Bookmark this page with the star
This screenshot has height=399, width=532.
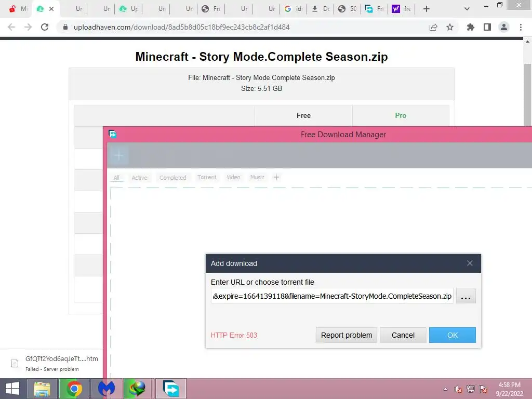click(450, 27)
